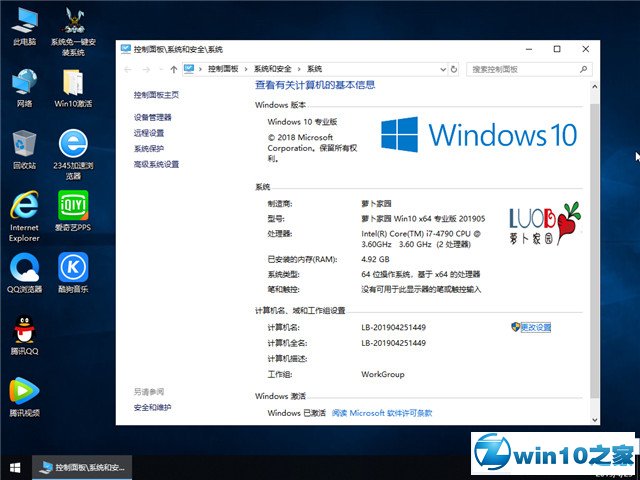
Task: Open 高级系统设置 link
Action: [156, 164]
